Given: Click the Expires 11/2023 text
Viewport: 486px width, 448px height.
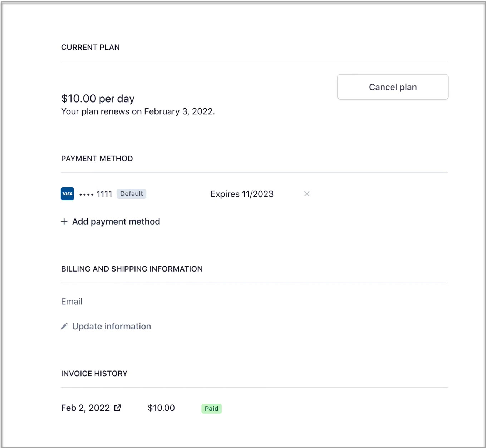Looking at the screenshot, I should click(242, 194).
